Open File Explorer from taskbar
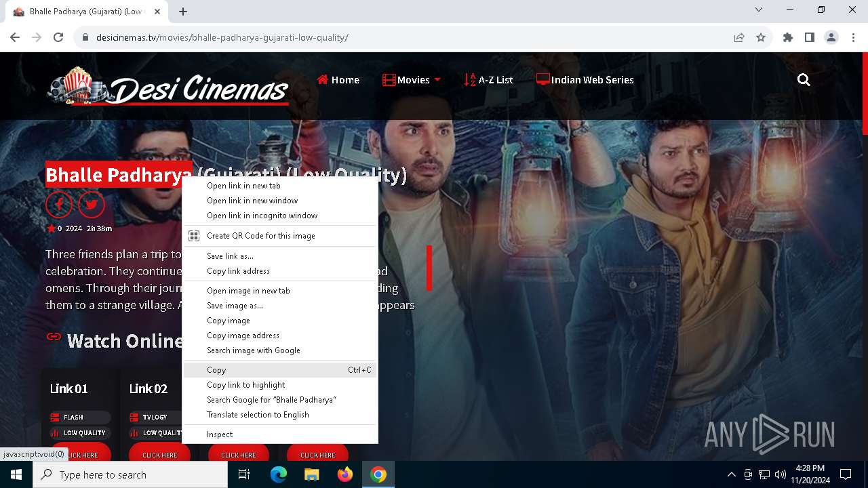Screen dimensions: 868x488 (311, 474)
